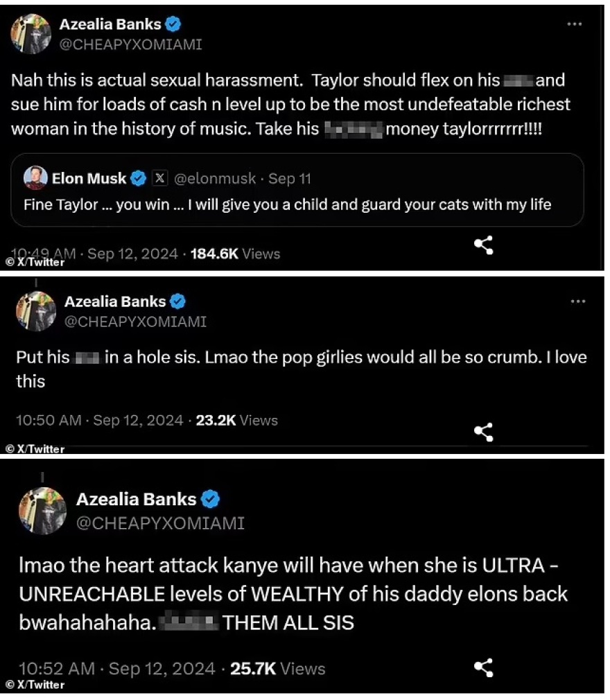This screenshot has width=610, height=700.
Task: Open the 184.6K Views count
Action: tap(234, 254)
